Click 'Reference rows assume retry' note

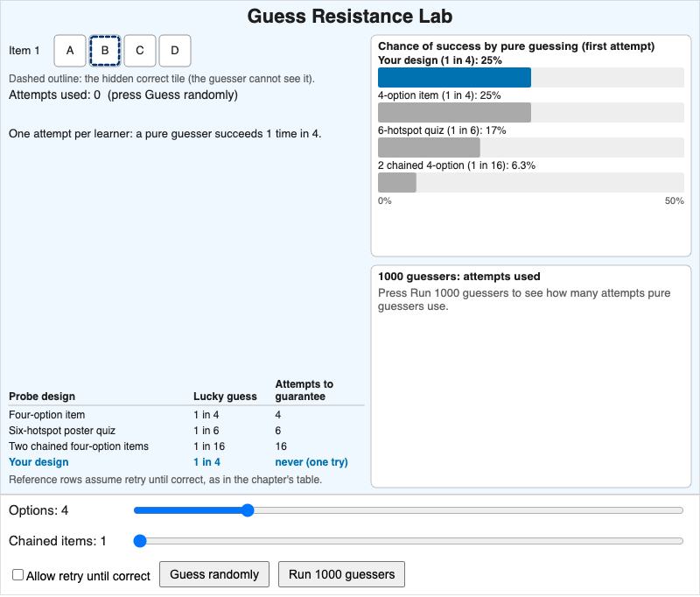click(x=165, y=480)
